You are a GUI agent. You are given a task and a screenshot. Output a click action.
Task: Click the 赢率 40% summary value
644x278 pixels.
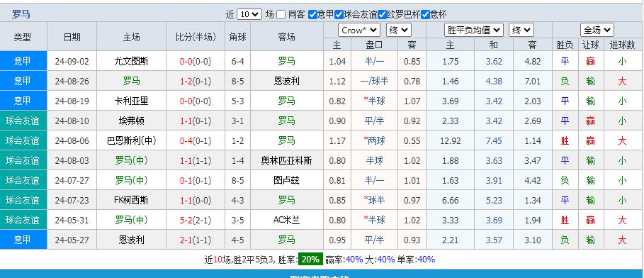click(x=354, y=260)
